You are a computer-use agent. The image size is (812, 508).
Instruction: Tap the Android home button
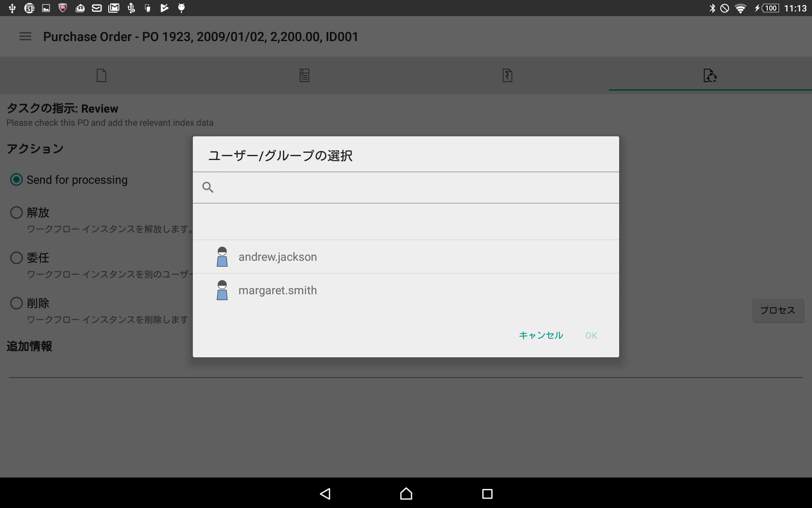(406, 494)
